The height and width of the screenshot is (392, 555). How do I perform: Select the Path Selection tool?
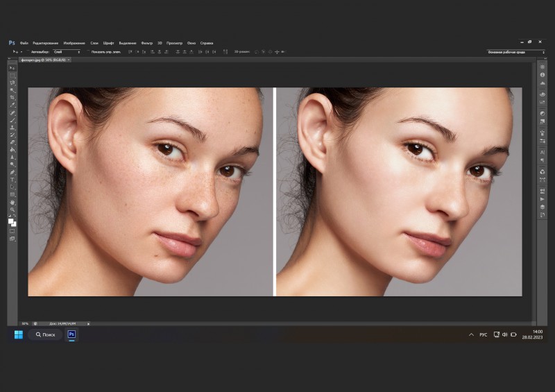(x=12, y=187)
